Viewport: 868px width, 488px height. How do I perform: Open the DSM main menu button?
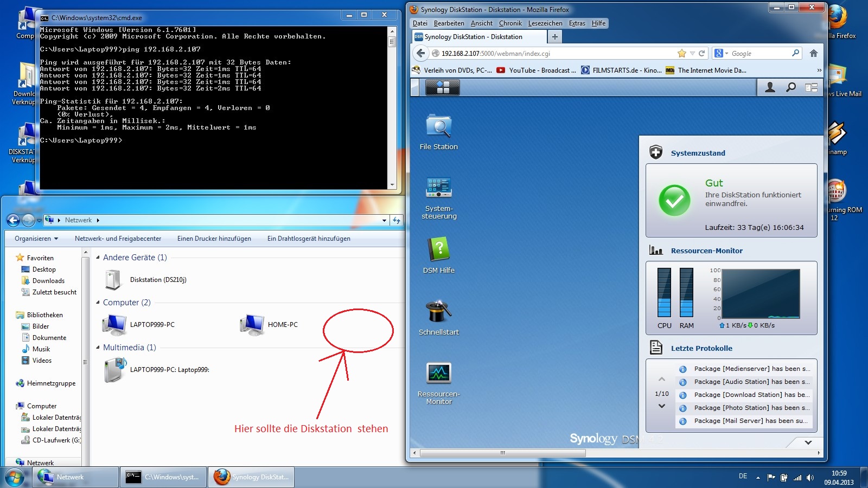443,87
